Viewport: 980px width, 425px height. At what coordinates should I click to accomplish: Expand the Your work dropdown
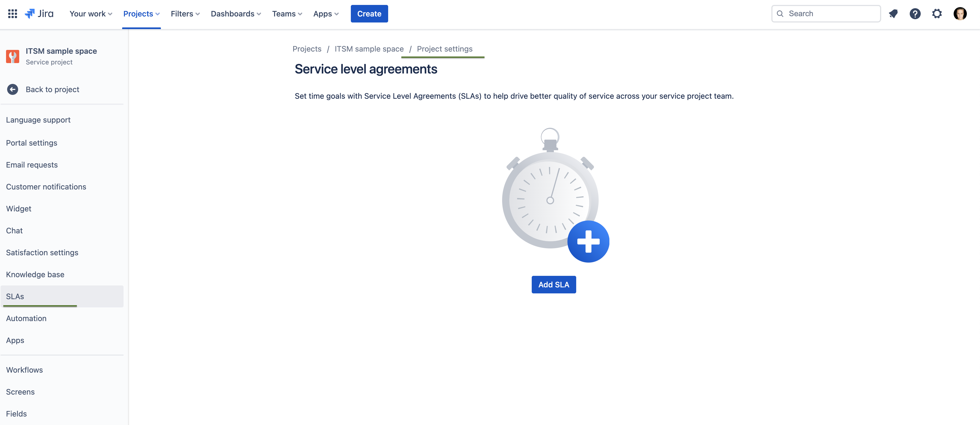coord(91,14)
